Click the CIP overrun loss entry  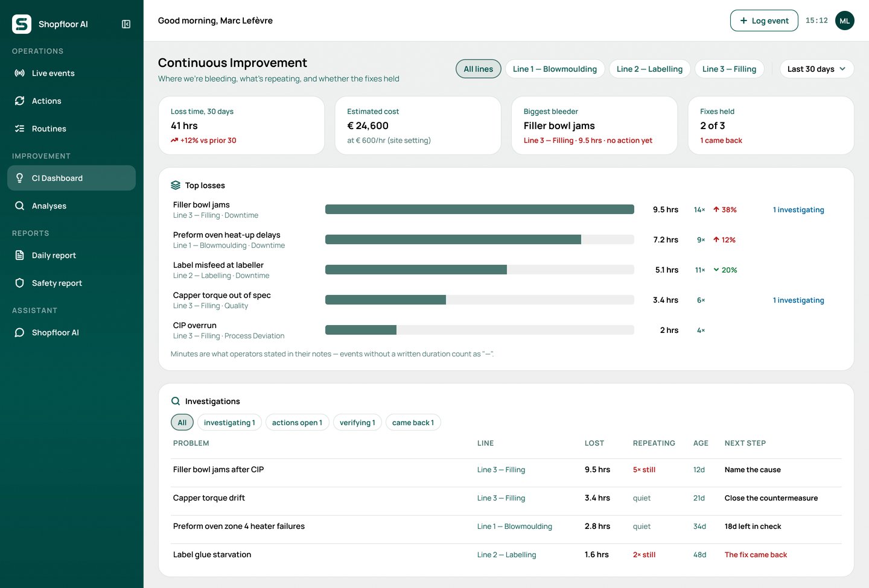tap(195, 326)
